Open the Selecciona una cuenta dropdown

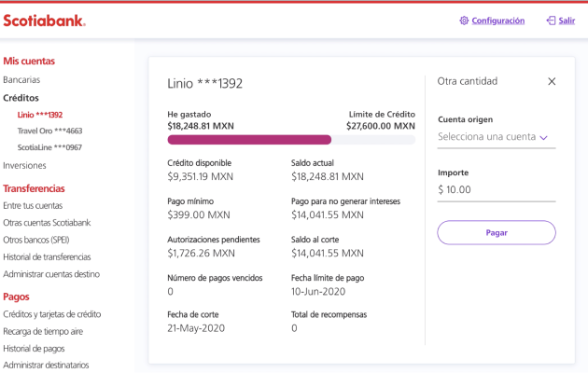tap(497, 137)
